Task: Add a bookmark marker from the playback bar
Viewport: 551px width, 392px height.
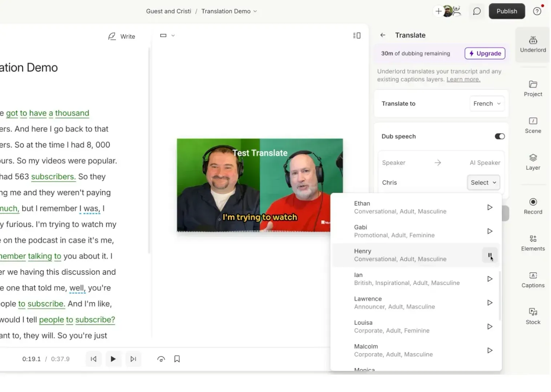Action: tap(177, 359)
